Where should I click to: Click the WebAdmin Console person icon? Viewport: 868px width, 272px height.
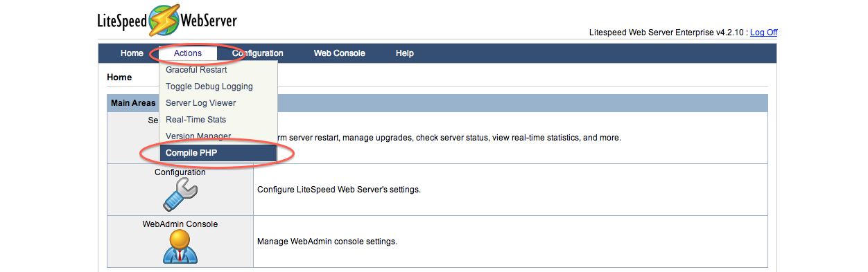180,246
